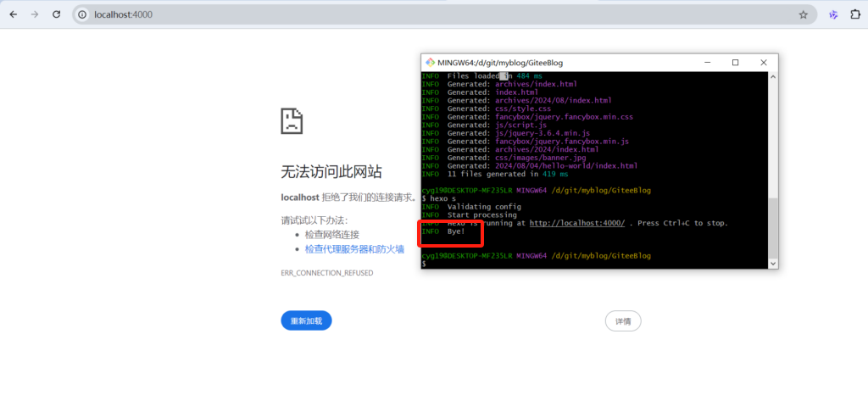Image resolution: width=868 pixels, height=401 pixels.
Task: Click the 'Validating config' terminal line
Action: click(471, 207)
